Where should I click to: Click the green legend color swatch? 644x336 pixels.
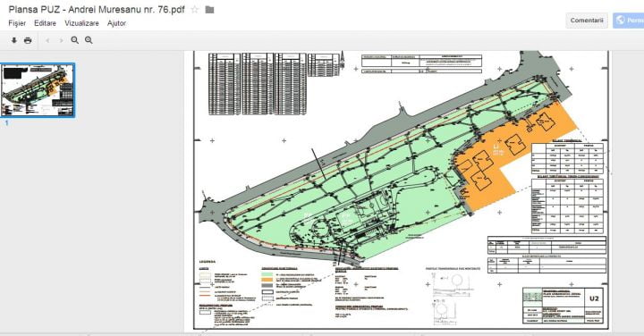(267, 273)
